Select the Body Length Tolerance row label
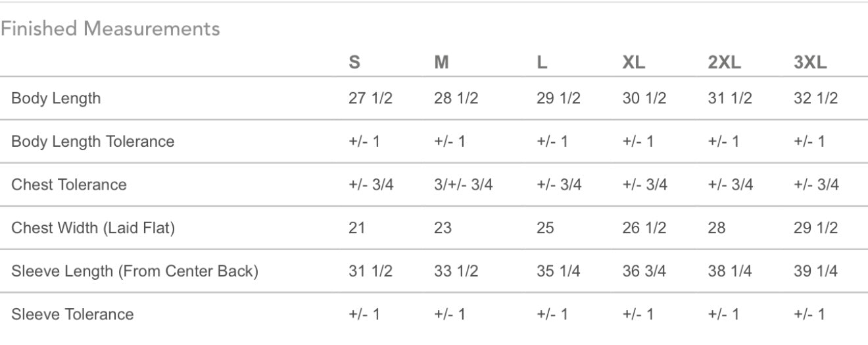868x345 pixels. [93, 142]
